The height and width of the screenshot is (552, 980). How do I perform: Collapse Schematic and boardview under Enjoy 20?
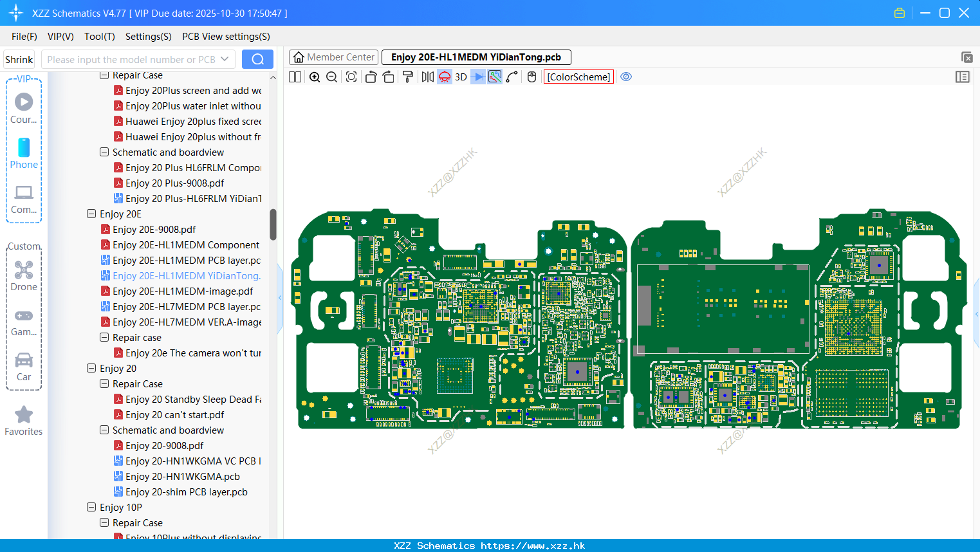[x=104, y=430]
